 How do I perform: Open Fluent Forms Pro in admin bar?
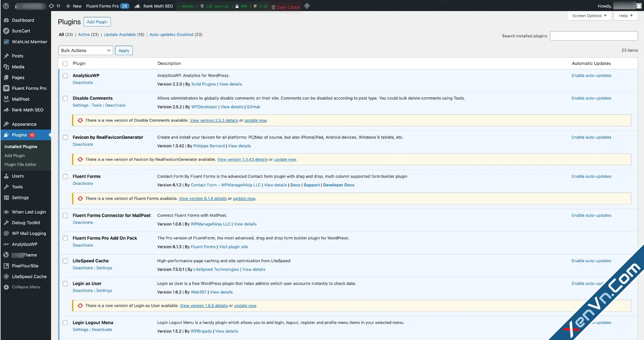tap(107, 6)
